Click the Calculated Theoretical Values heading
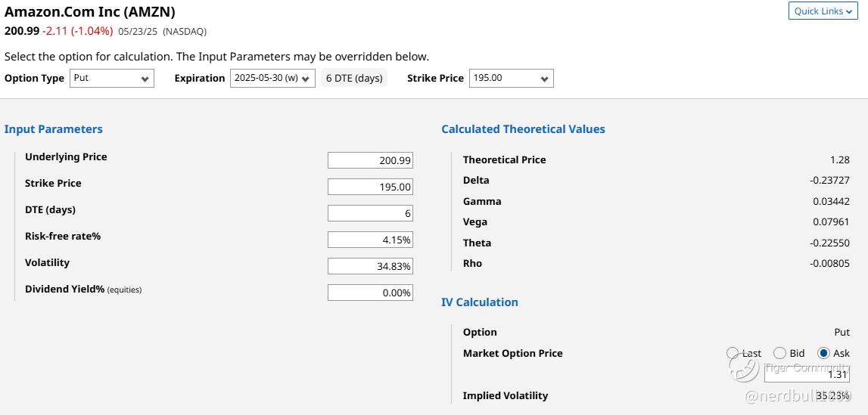Image resolution: width=868 pixels, height=415 pixels. coord(523,129)
